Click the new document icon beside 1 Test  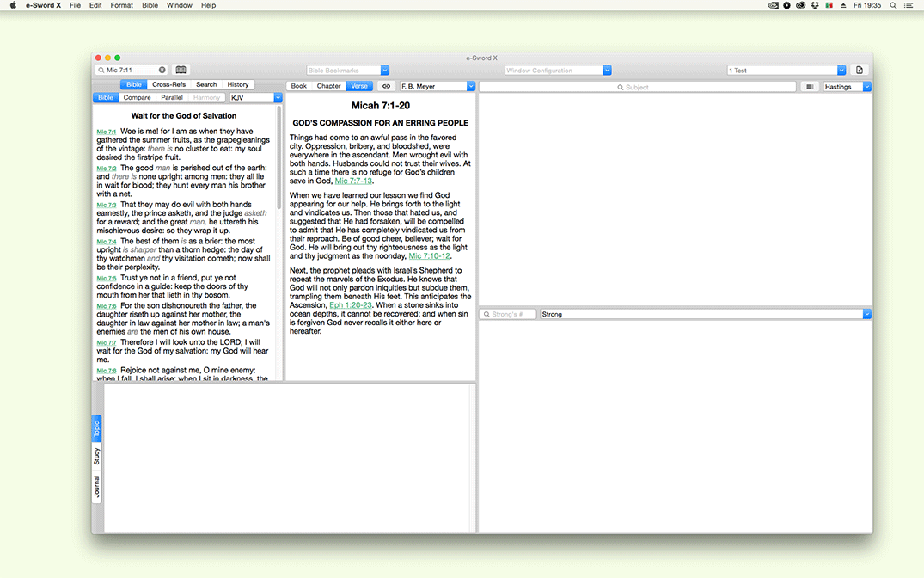point(860,70)
